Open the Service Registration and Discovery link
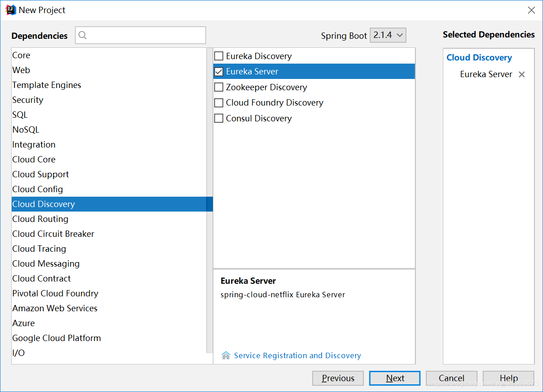543x392 pixels. point(298,355)
